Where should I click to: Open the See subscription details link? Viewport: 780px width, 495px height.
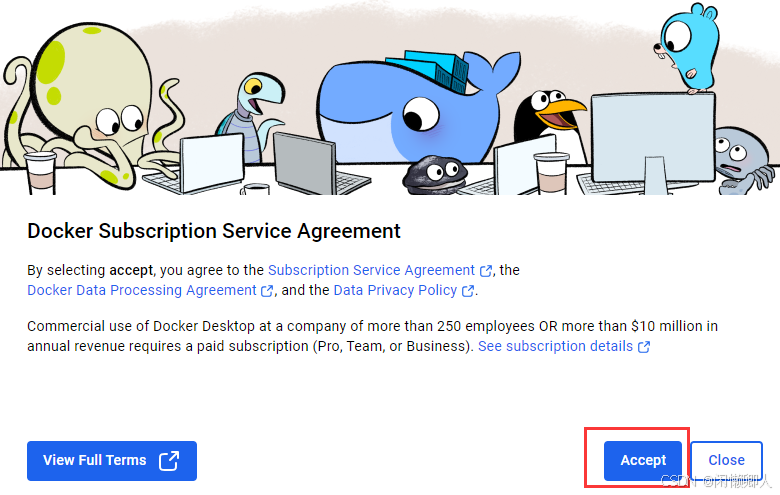555,346
